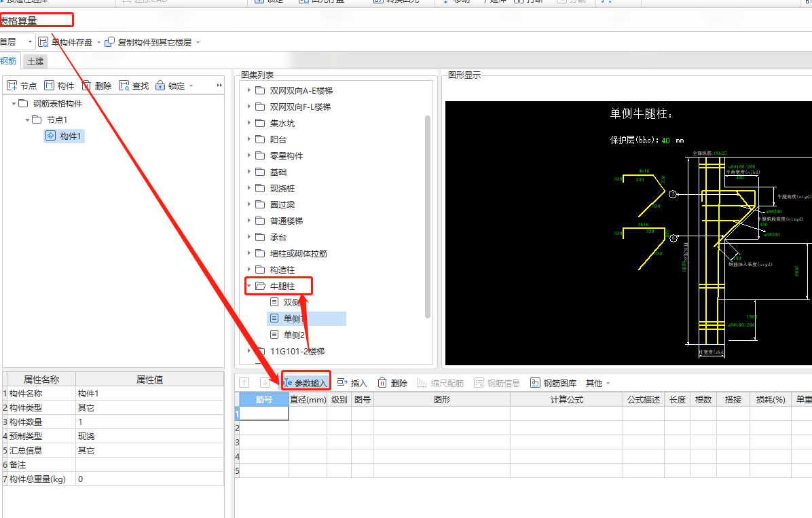
Task: Click the 预制类型 value 现浇
Action: tap(149, 436)
